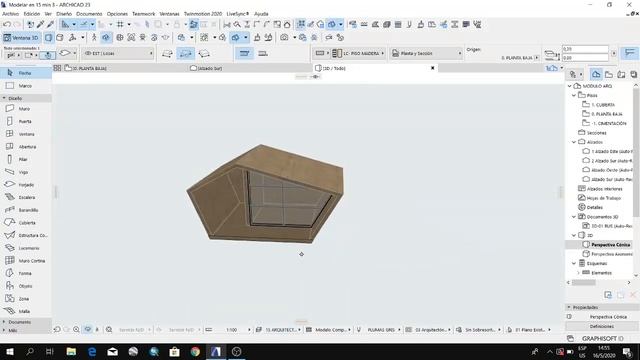This screenshot has height=360, width=640.
Task: Open Microsoft Edge from the taskbar
Action: pos(92,351)
